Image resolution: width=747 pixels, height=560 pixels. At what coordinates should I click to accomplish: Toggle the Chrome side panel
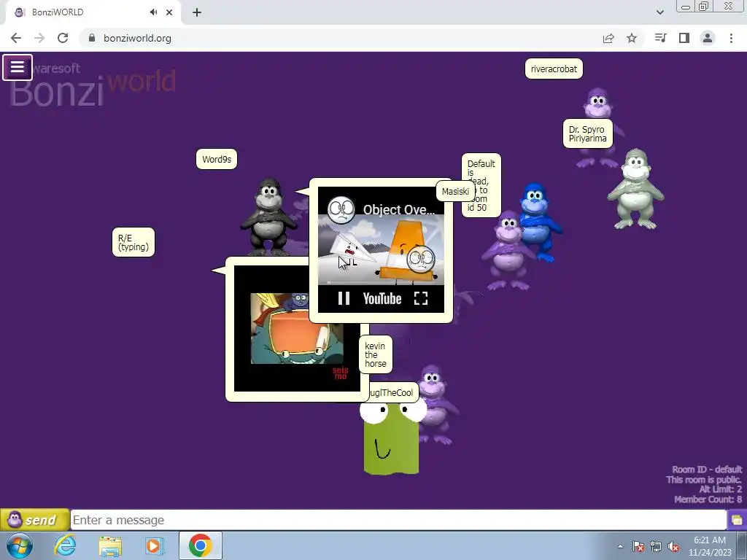click(684, 38)
